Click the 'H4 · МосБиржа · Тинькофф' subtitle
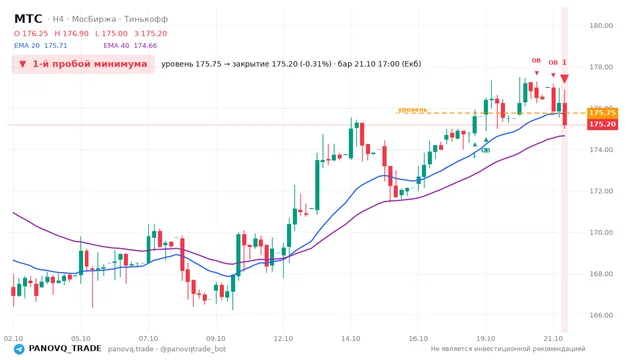 pos(110,19)
